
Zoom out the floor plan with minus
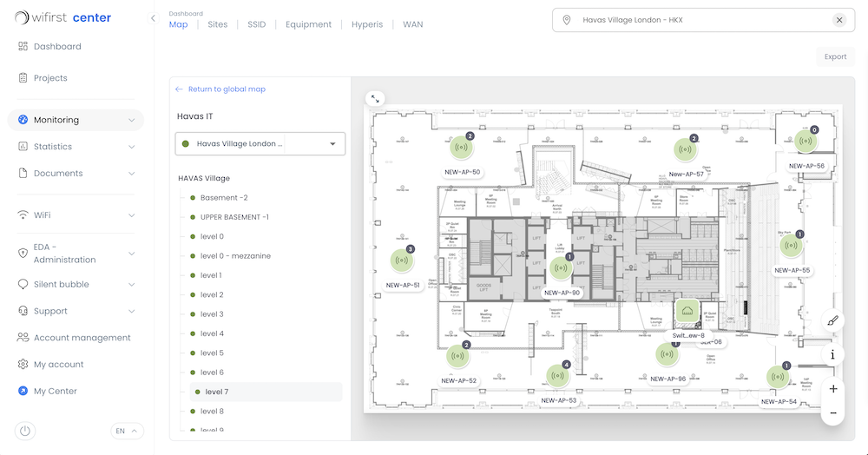coord(832,413)
